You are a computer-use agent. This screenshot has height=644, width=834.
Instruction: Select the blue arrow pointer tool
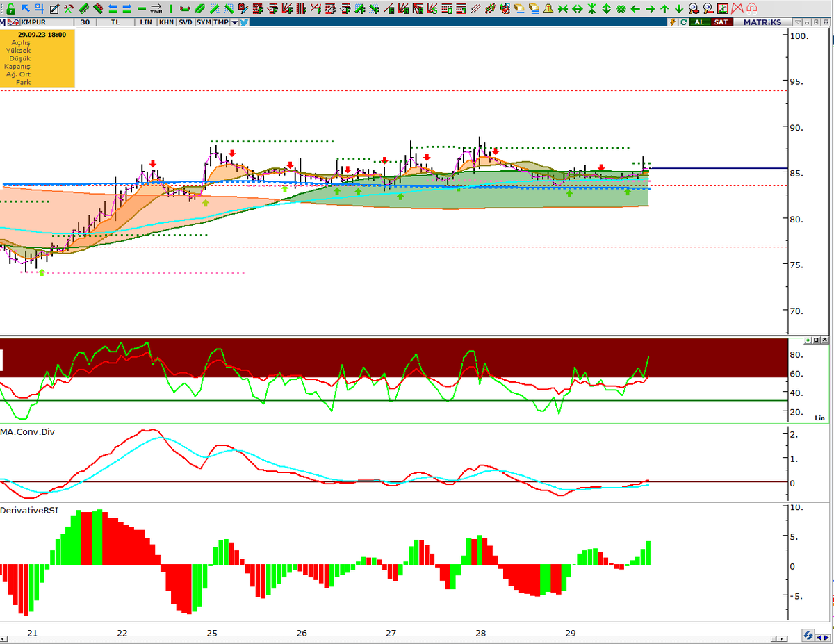(x=26, y=9)
